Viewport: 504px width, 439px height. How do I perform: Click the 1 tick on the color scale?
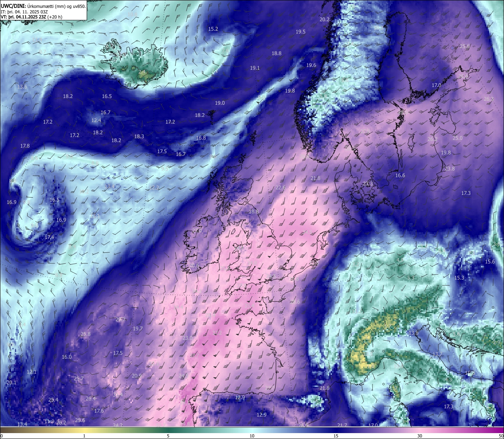[84, 436]
